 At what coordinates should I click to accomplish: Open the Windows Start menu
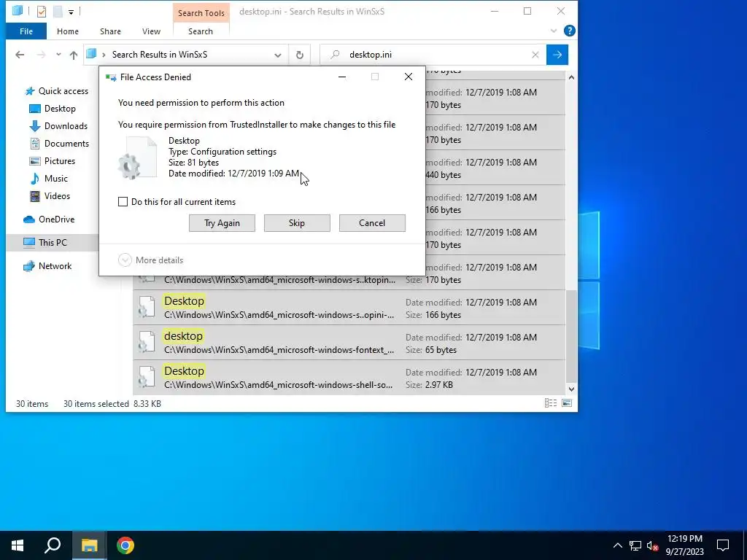tap(18, 545)
